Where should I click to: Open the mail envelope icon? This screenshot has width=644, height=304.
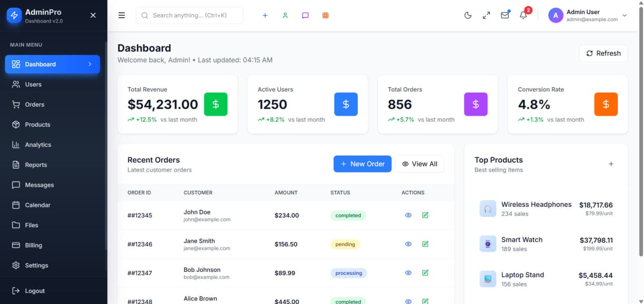pyautogui.click(x=505, y=15)
